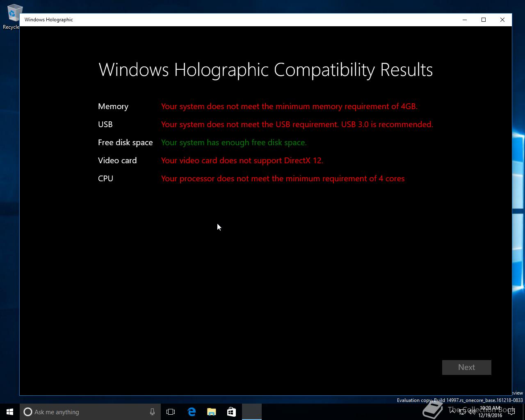525x420 pixels.
Task: Click the minimum 4 cores processor message
Action: (283, 178)
